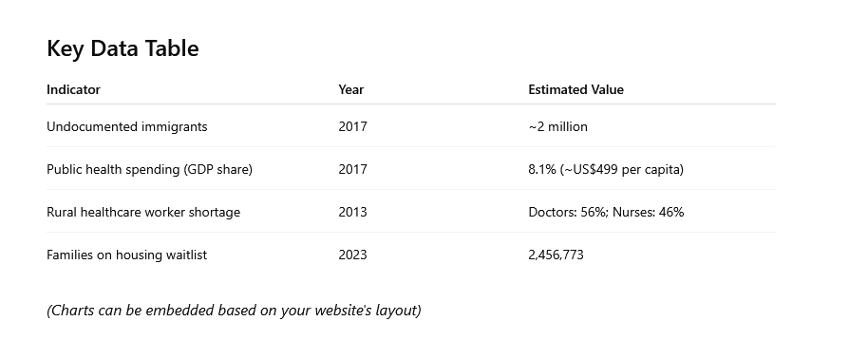868x359 pixels.
Task: Select the Indicator column header
Action: (73, 89)
